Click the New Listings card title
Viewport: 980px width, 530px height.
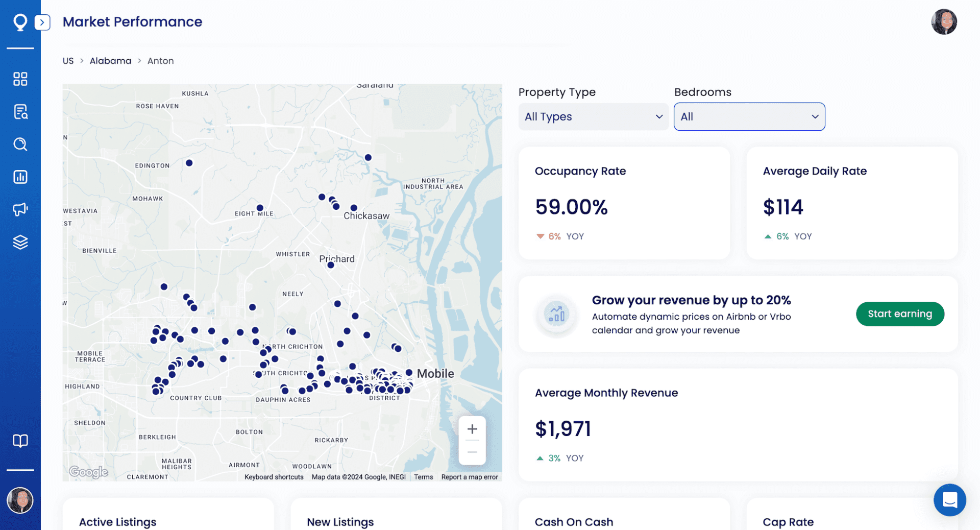tap(340, 522)
